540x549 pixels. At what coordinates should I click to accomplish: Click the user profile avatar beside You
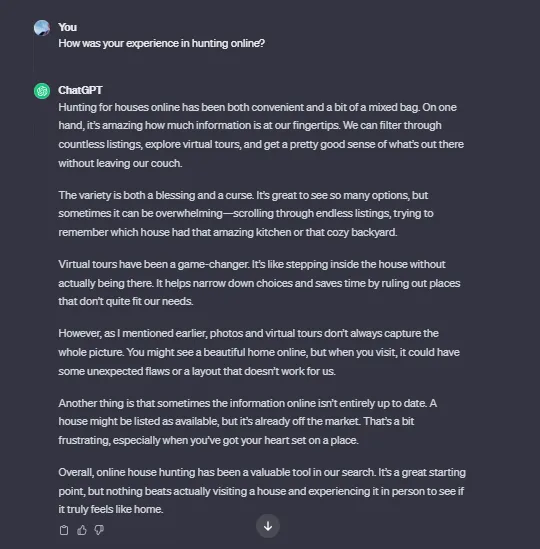point(42,28)
